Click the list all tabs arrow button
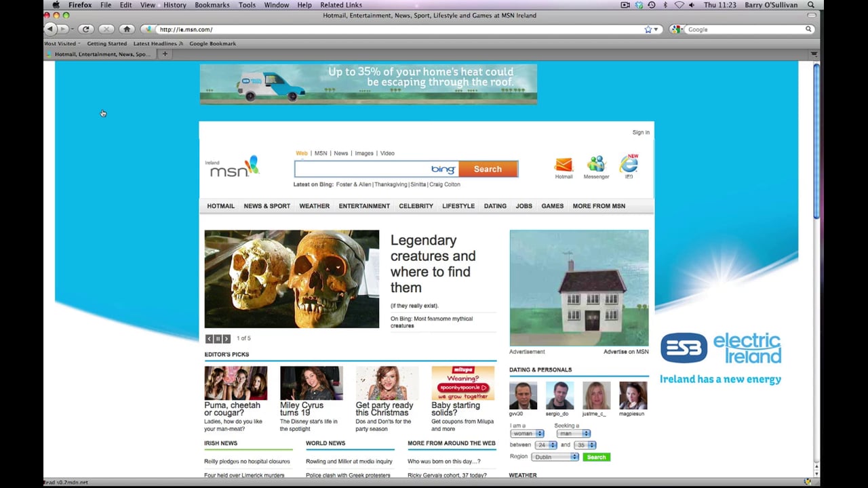The width and height of the screenshot is (868, 488). pos(814,54)
